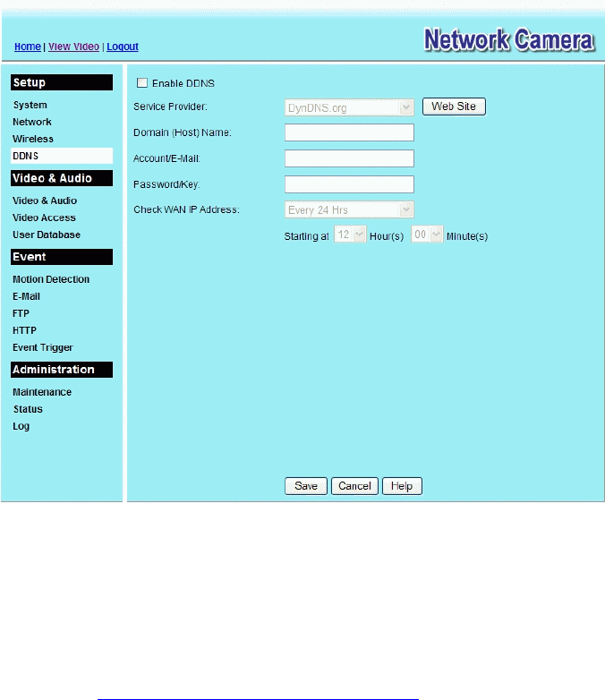
Task: Cancel the DDNS changes
Action: coord(354,486)
